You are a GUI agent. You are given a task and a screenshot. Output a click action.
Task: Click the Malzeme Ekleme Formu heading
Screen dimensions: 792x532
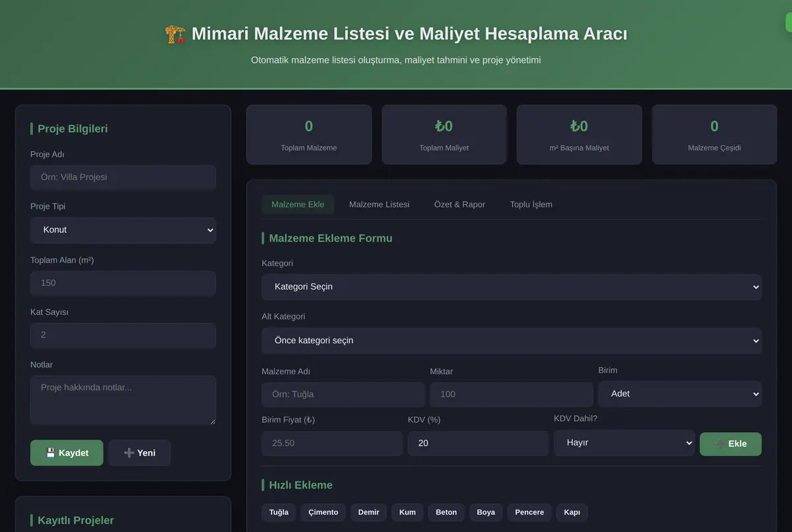coord(331,238)
